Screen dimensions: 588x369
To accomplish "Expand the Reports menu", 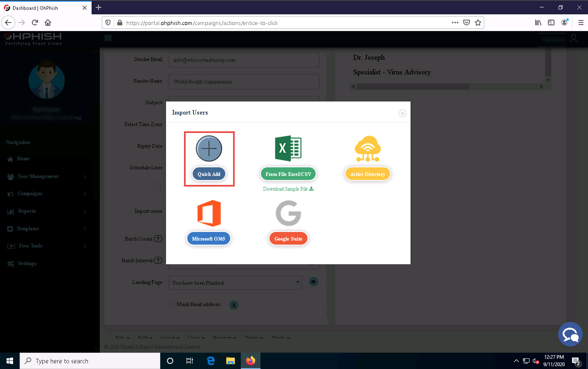I will 47,211.
